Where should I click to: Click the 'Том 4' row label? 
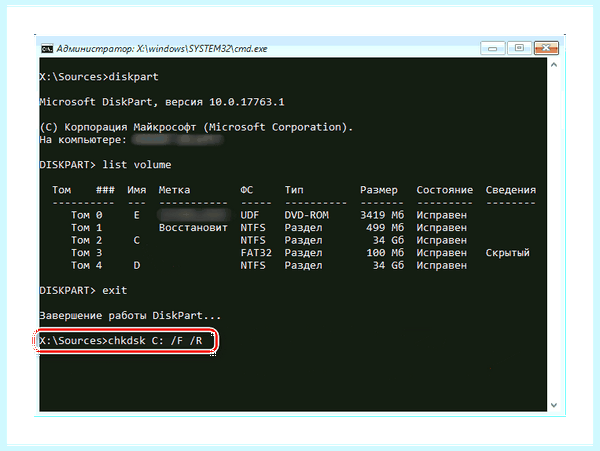coord(86,266)
